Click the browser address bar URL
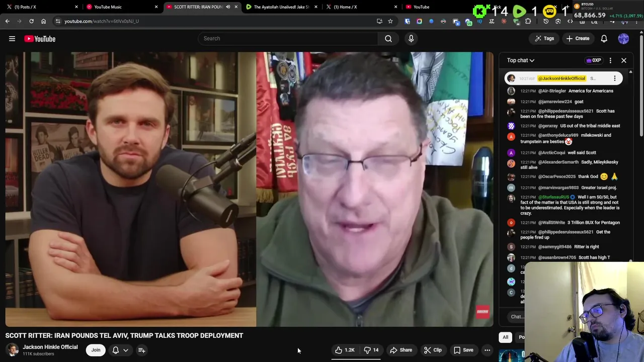 point(102,21)
